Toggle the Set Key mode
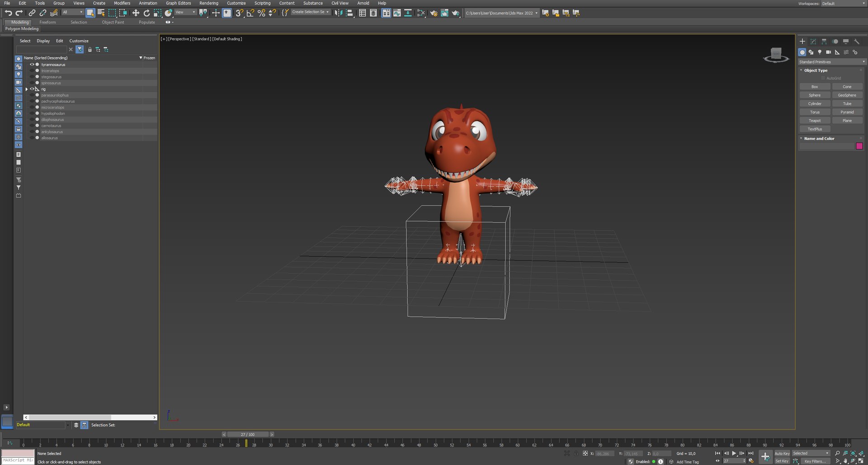The image size is (868, 465). (x=782, y=461)
